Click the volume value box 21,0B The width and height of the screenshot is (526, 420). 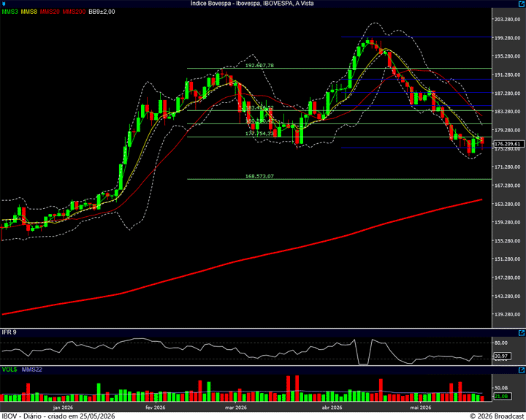pyautogui.click(x=502, y=396)
